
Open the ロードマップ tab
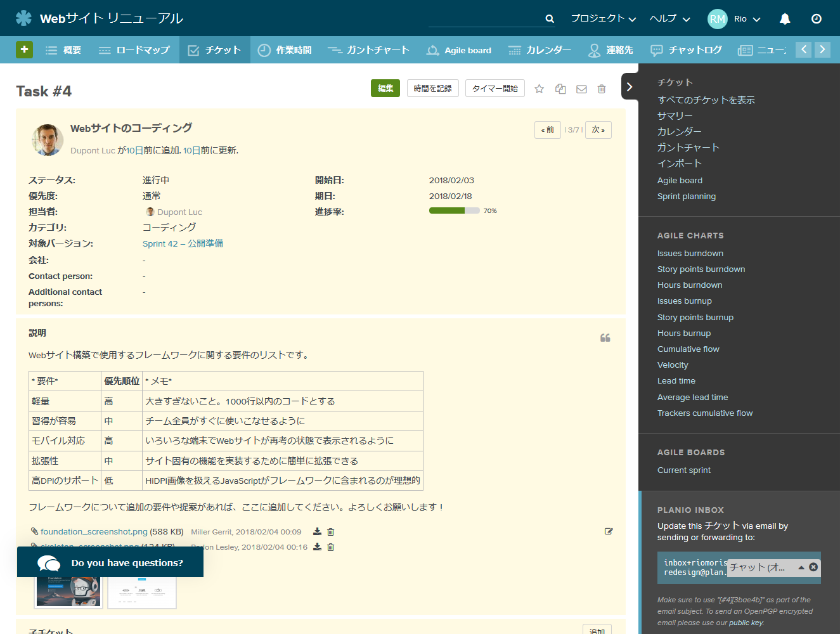click(x=134, y=50)
